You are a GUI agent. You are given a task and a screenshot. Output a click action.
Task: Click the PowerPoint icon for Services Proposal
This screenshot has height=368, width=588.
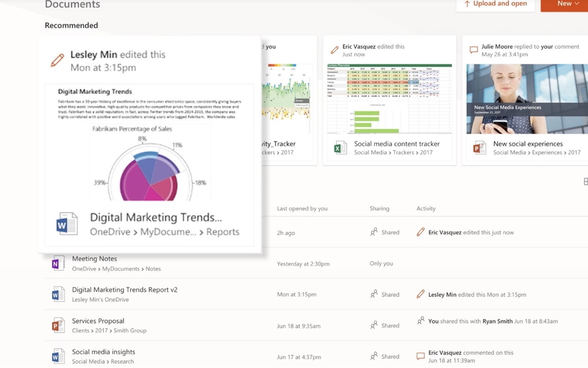click(x=58, y=325)
